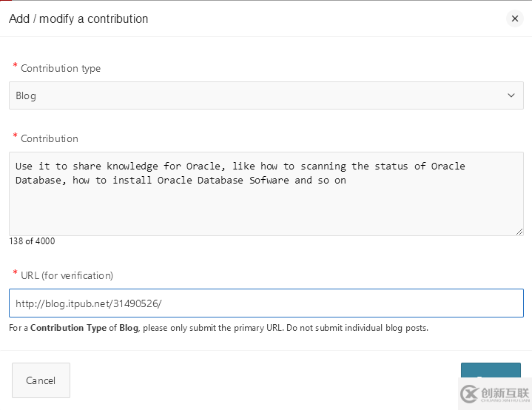Click inside the Contribution text area

[266, 194]
